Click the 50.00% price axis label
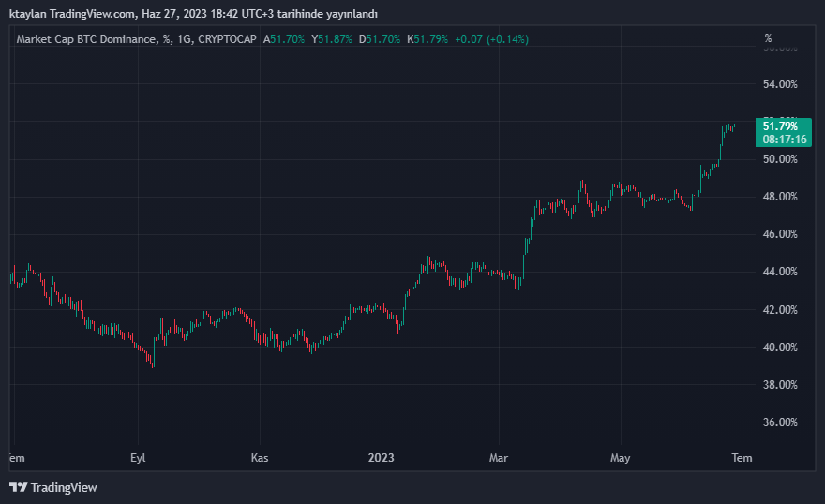This screenshot has height=504, width=825. point(780,159)
